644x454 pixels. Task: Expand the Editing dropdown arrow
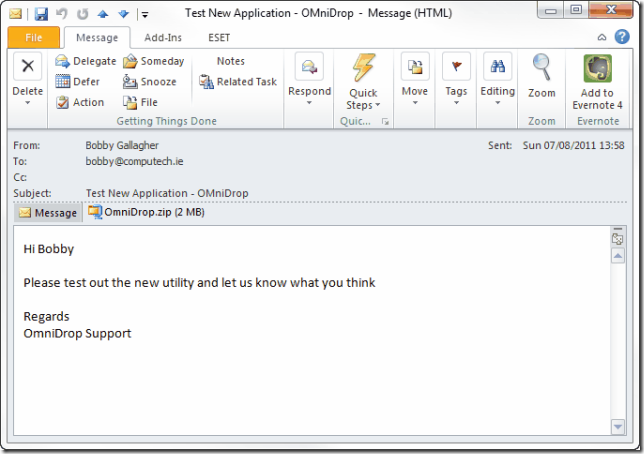click(x=497, y=103)
